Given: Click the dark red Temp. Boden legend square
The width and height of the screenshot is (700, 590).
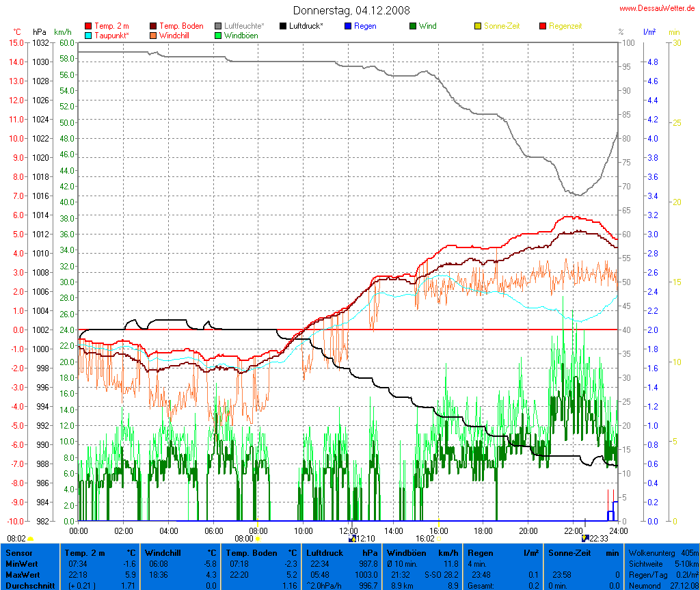Looking at the screenshot, I should tap(153, 26).
